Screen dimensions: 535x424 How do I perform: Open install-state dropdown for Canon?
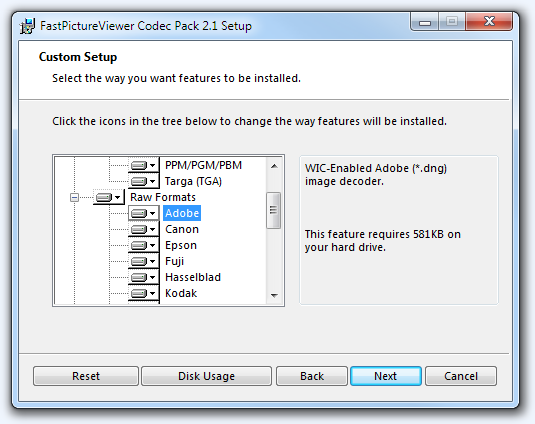point(144,229)
